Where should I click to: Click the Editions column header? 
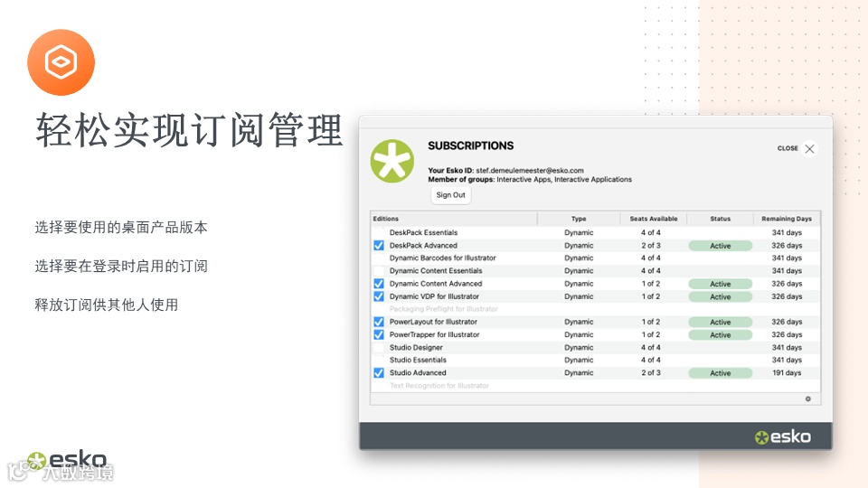(454, 219)
